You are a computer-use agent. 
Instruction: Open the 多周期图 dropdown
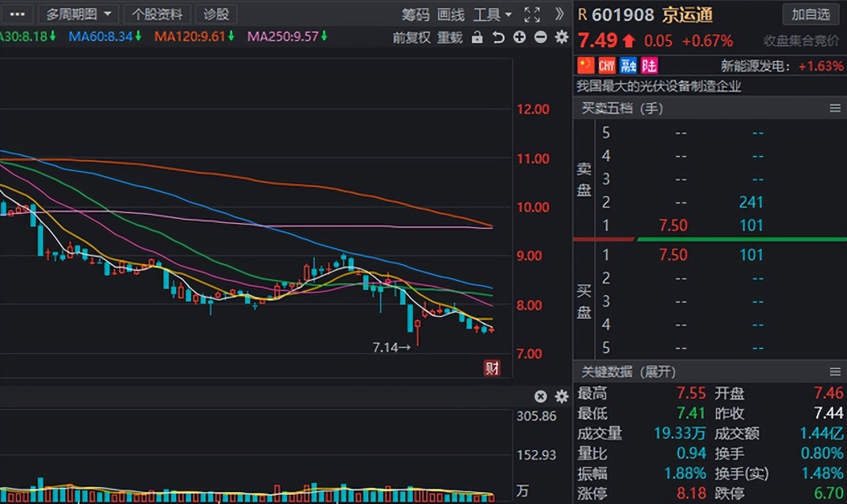pyautogui.click(x=79, y=14)
